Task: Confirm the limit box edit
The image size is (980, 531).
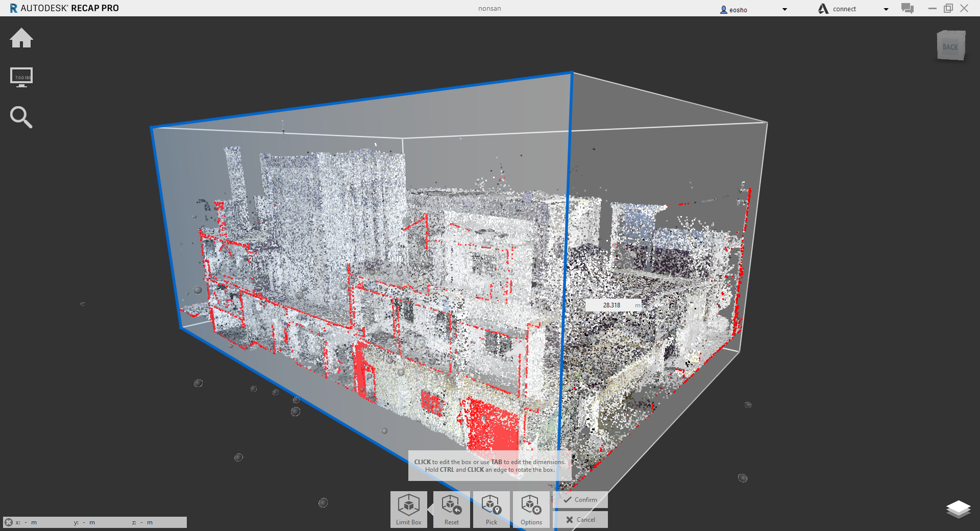Action: 581,500
